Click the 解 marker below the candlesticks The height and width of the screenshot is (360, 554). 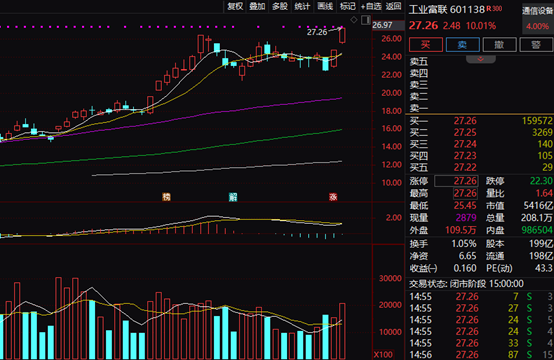(x=232, y=197)
